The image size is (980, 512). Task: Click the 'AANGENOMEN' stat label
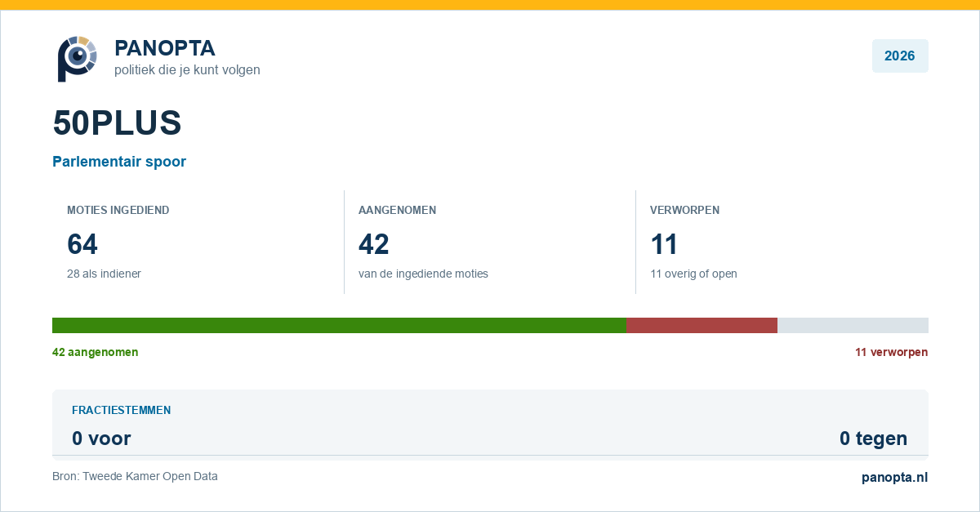(x=397, y=210)
